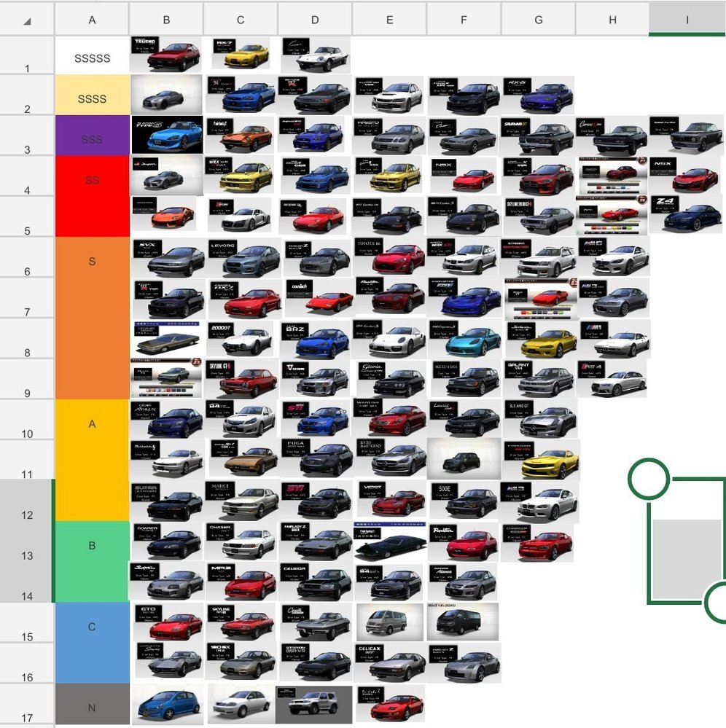726x728 pixels.
Task: Click the gray N tier cell
Action: (x=92, y=703)
